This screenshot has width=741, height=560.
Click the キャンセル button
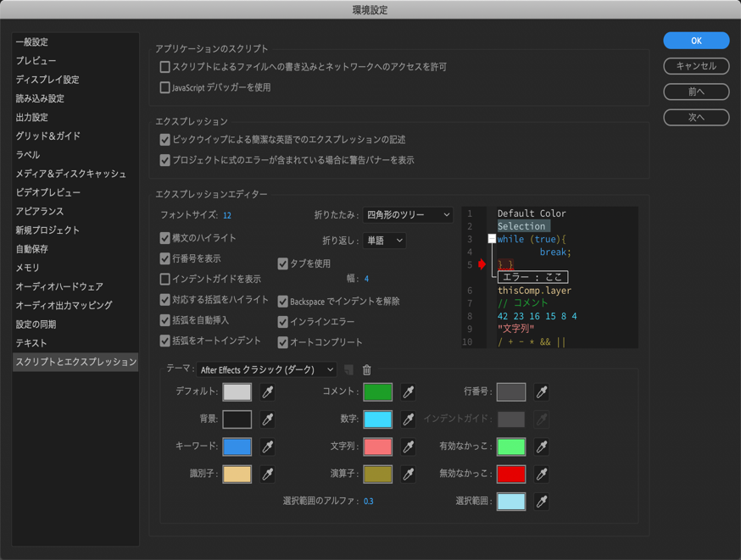(x=696, y=66)
